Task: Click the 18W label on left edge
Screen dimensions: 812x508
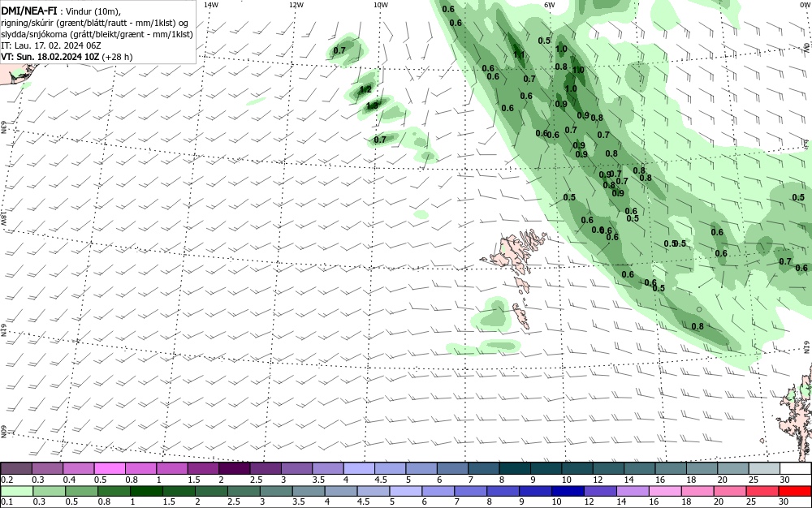Action: [3, 217]
